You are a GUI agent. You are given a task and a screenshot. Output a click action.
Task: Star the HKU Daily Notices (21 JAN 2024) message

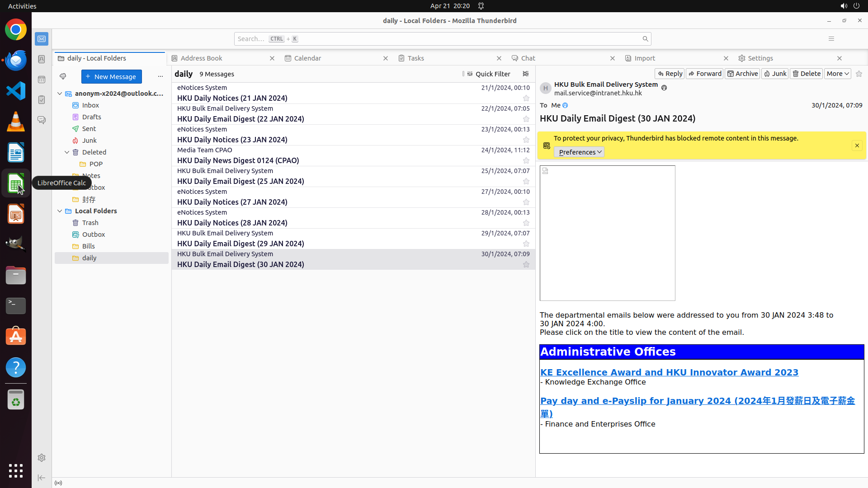click(526, 98)
